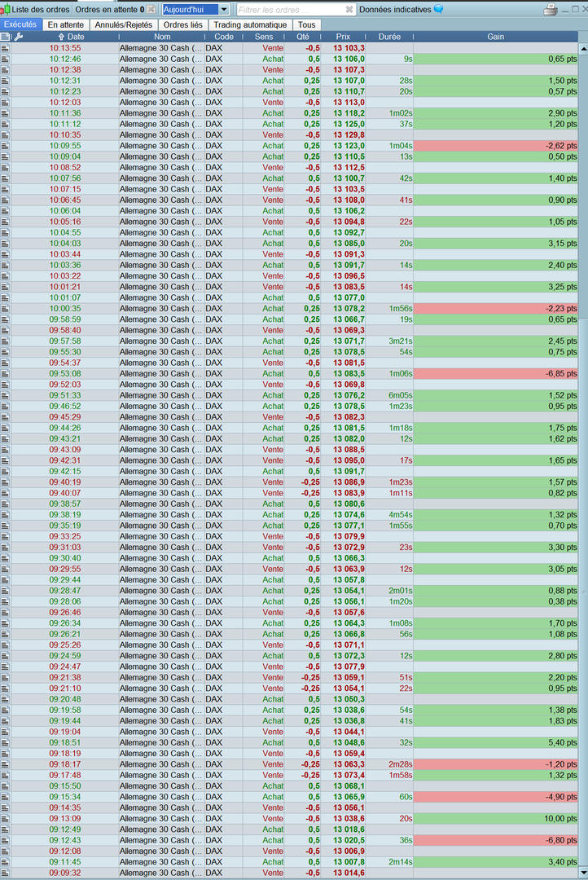Select the 5,40 pts gain cell
The width and height of the screenshot is (588, 880).
tap(495, 742)
